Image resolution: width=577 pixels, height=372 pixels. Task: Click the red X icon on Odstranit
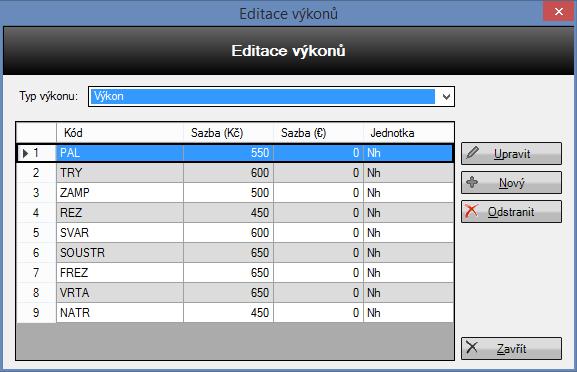pos(471,211)
